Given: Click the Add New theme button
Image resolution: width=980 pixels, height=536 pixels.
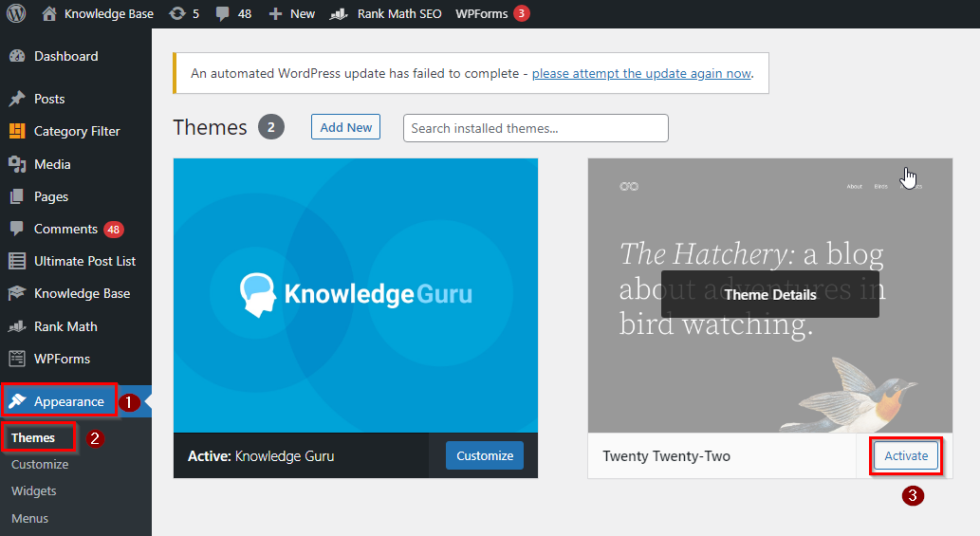Looking at the screenshot, I should point(345,127).
